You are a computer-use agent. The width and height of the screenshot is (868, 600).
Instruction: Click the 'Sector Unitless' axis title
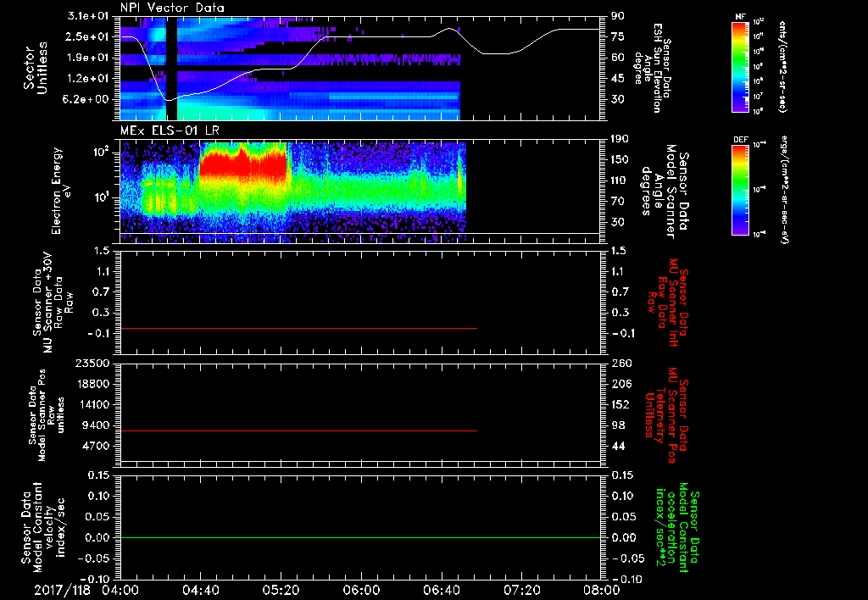click(36, 69)
